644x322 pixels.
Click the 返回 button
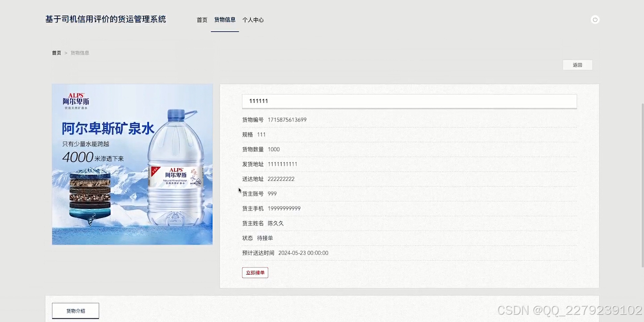577,65
